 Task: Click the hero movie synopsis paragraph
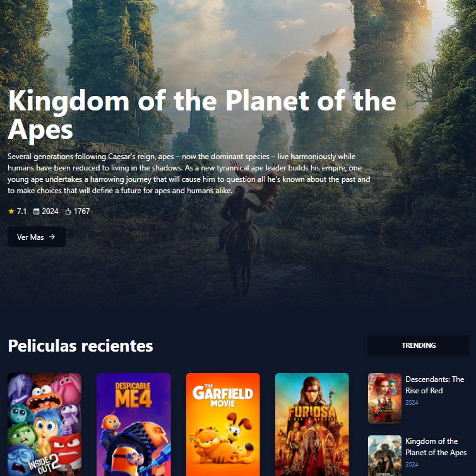pyautogui.click(x=189, y=174)
